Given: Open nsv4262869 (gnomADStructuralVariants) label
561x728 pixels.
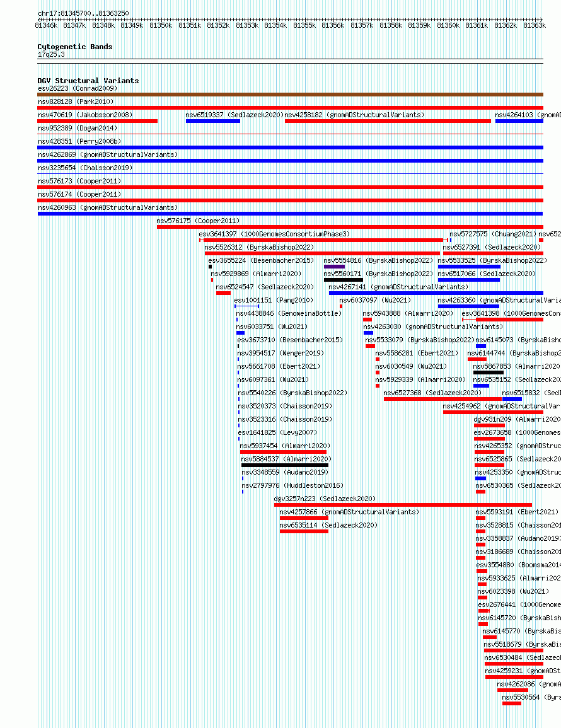Looking at the screenshot, I should click(108, 154).
